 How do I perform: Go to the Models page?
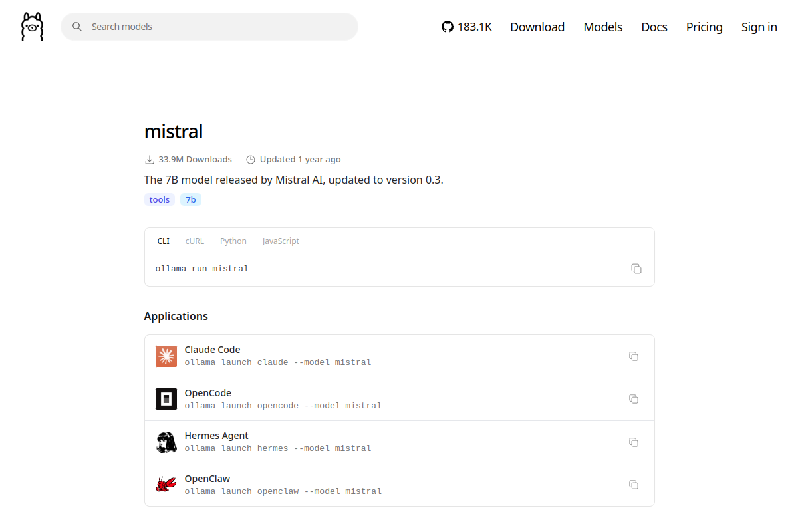click(x=603, y=27)
